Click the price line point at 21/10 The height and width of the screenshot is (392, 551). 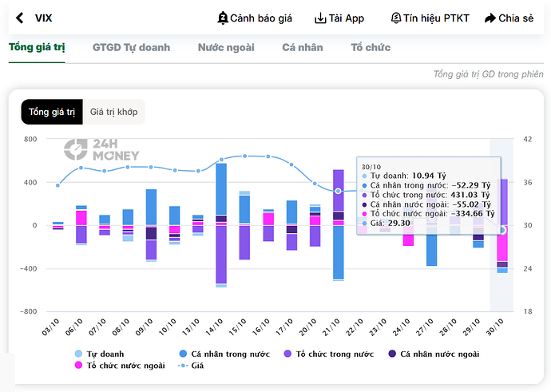coord(338,191)
